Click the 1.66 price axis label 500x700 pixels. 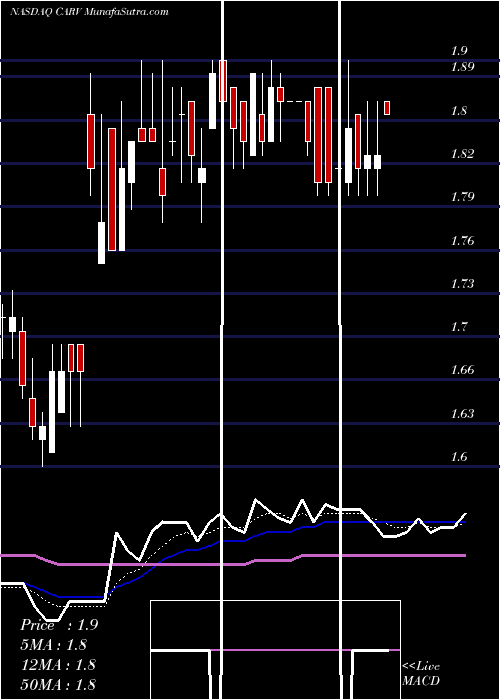[463, 370]
